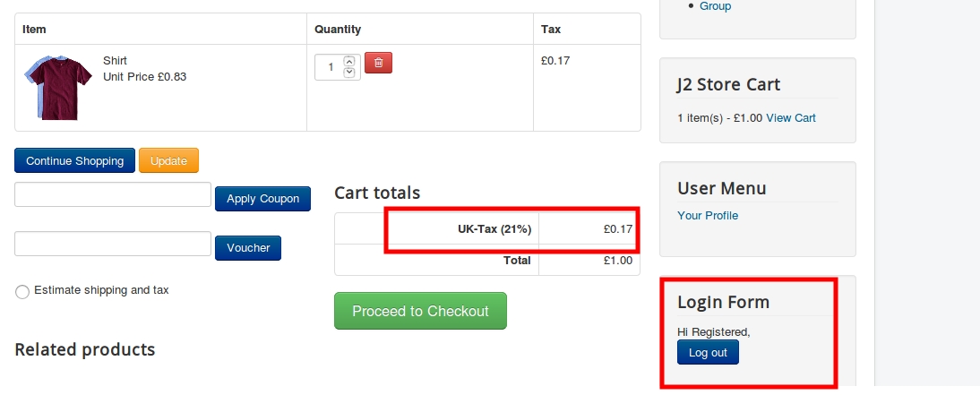Log out of the Registered account

(708, 353)
